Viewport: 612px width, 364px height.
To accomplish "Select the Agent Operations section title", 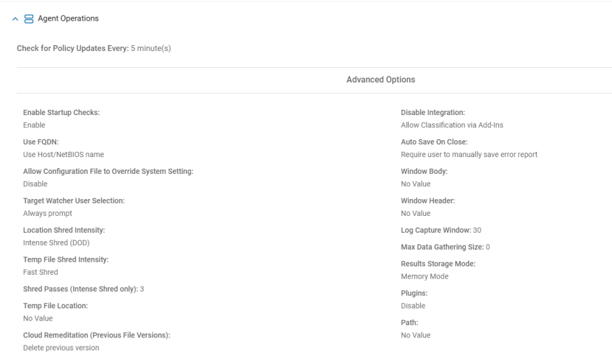I will coord(68,19).
